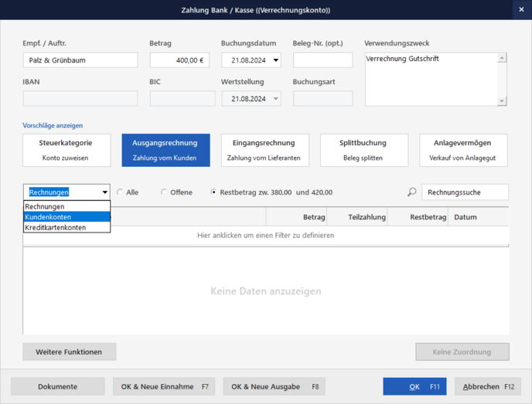Sort by the Teilzahlung column header
532x404 pixels.
click(357, 217)
